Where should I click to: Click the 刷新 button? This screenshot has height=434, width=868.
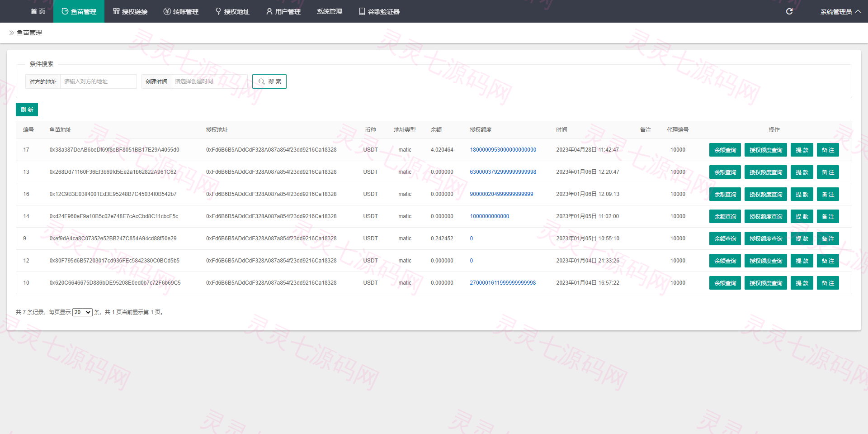click(x=27, y=110)
